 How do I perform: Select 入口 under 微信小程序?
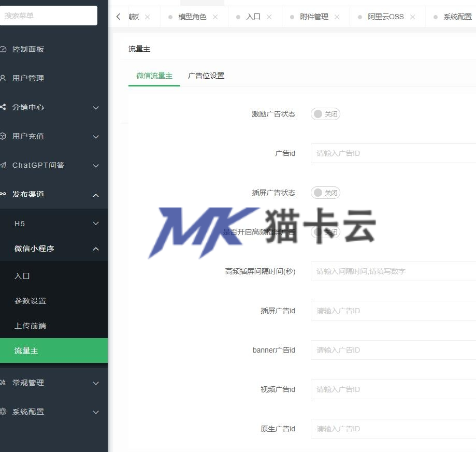click(54, 276)
